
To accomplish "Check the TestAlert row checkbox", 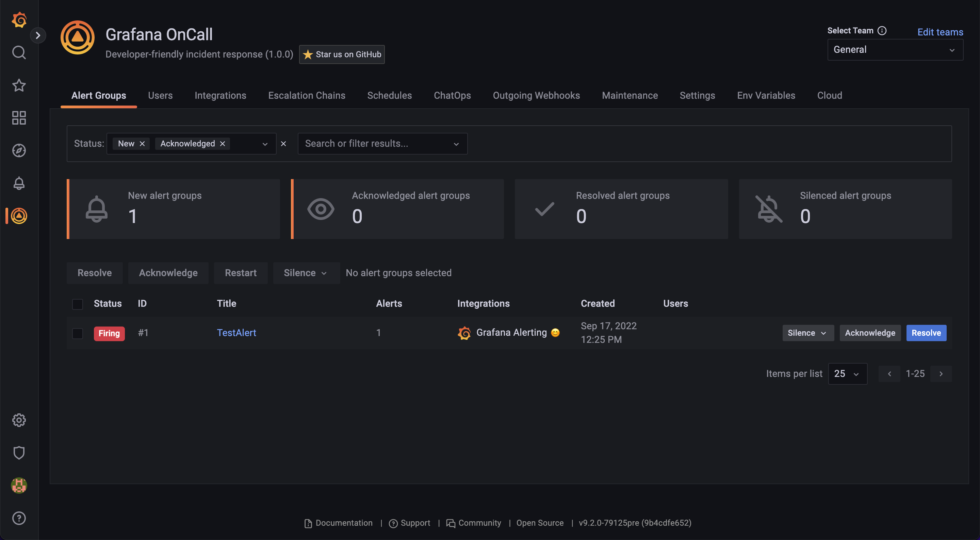I will coord(78,333).
